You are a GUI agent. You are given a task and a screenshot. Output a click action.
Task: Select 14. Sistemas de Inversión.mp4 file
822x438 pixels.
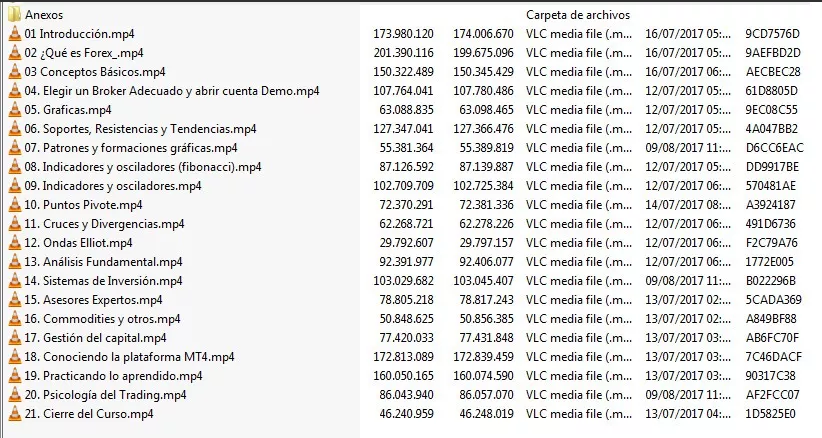(103, 281)
